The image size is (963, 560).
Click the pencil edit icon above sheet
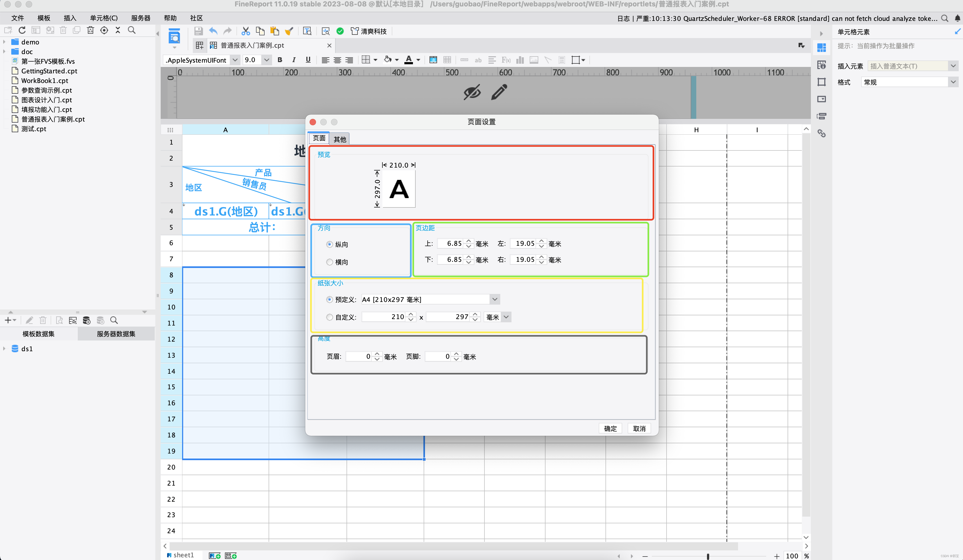tap(499, 92)
